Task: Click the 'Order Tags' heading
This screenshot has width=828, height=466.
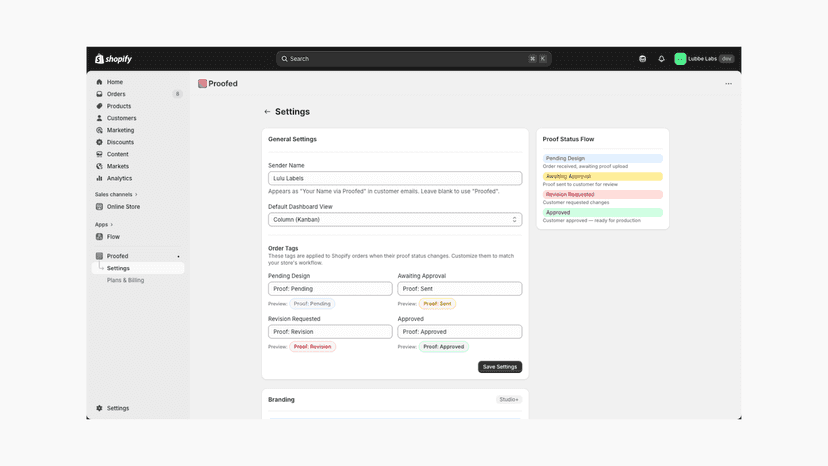Action: pos(283,248)
